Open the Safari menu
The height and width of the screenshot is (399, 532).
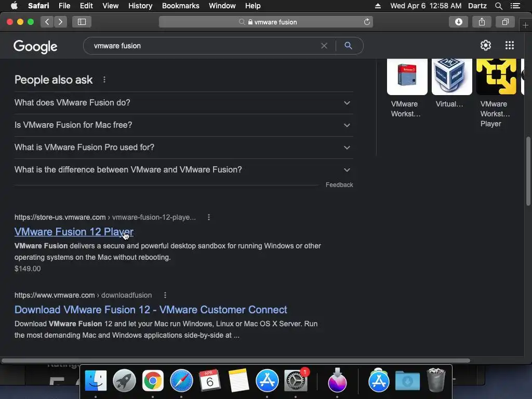pos(38,6)
